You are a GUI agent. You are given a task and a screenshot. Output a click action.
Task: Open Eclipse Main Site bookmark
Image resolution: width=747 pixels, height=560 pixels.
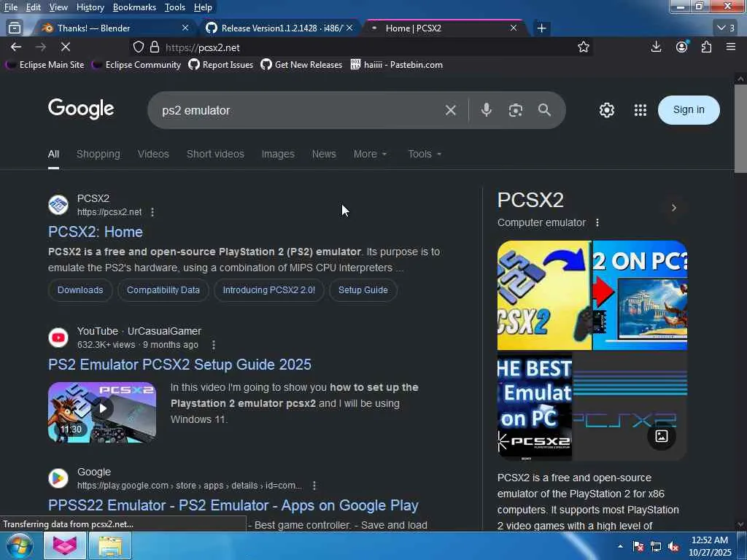44,65
